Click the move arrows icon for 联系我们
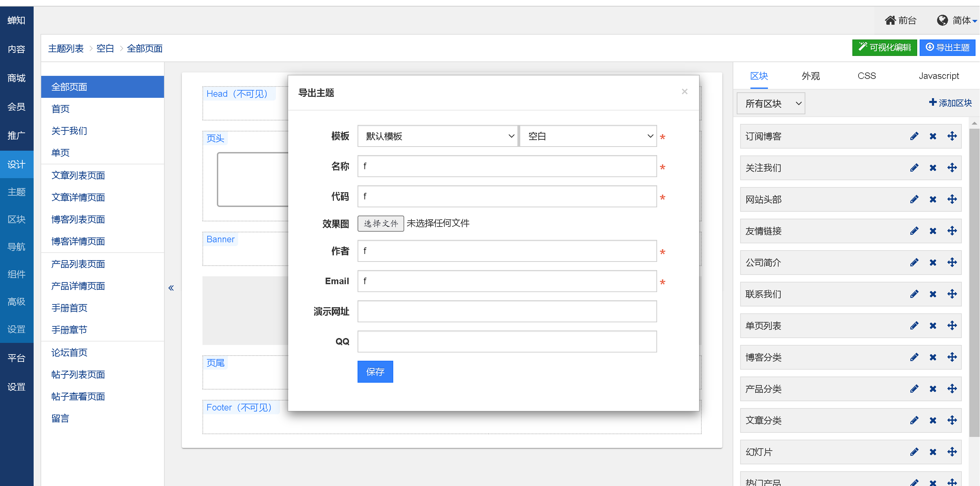The image size is (980, 486). pyautogui.click(x=952, y=294)
